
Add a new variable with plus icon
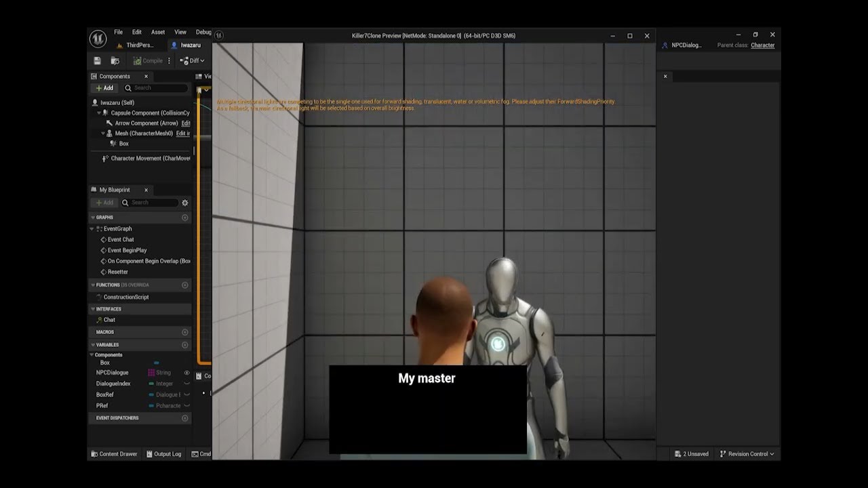click(185, 345)
